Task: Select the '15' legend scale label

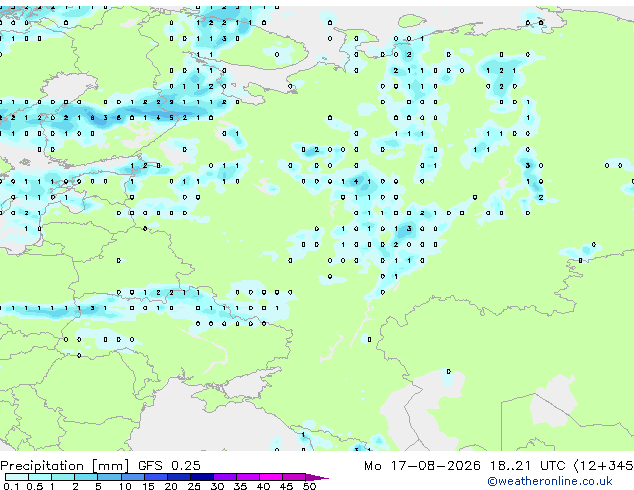Action: pos(148,486)
